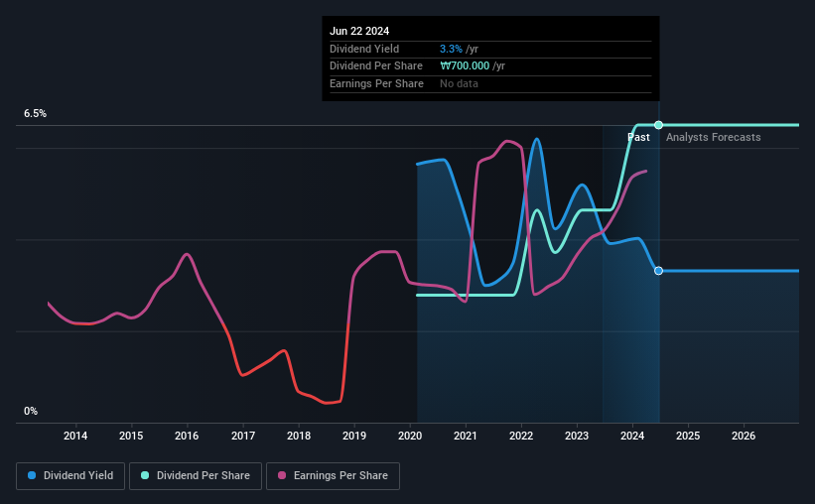Screen dimensions: 815x504
Task: Click the tooltip 'Earnings Per Share' row label
Action: (376, 83)
